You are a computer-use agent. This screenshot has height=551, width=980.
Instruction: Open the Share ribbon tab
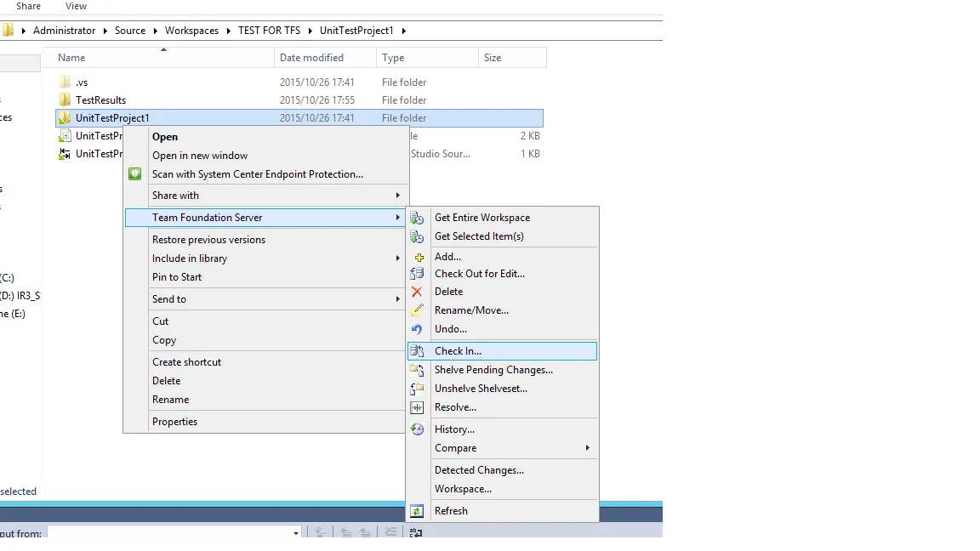click(x=28, y=6)
